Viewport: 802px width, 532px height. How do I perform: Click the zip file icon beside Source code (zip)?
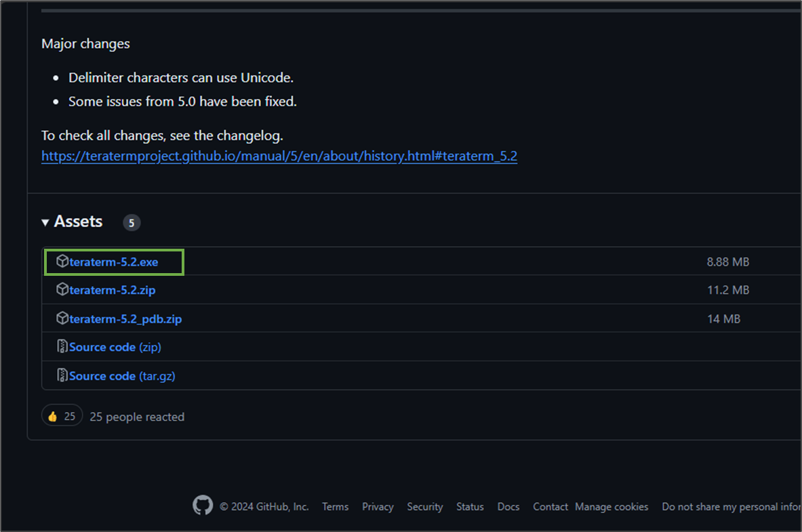pos(62,347)
